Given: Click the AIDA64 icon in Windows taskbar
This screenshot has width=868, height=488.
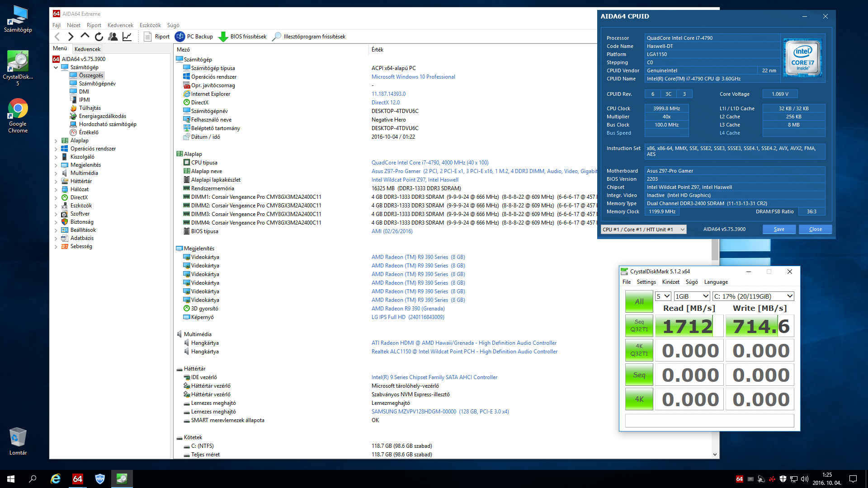Looking at the screenshot, I should point(78,479).
